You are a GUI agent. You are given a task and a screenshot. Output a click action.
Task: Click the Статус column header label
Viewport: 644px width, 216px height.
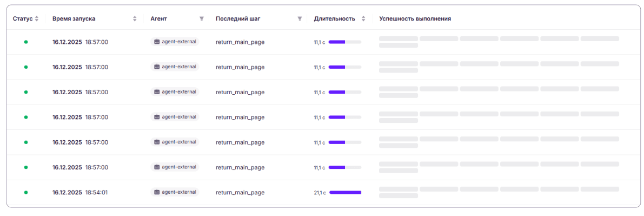point(23,19)
